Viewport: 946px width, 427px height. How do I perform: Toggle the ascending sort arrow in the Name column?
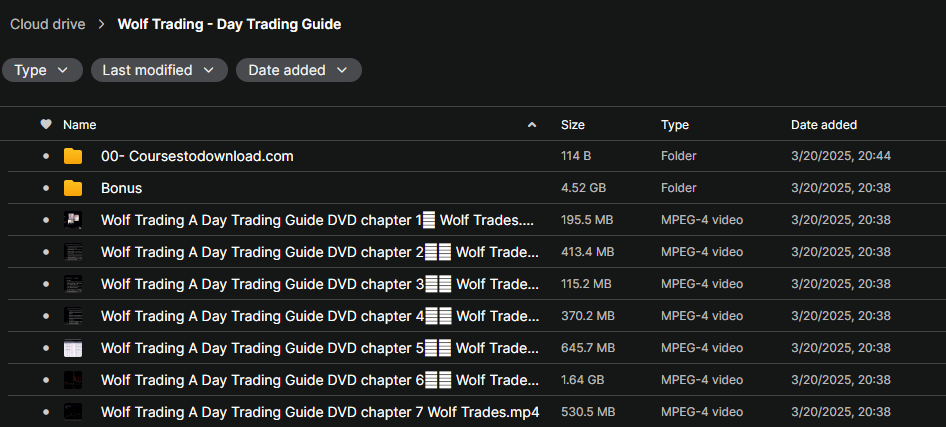(x=532, y=125)
